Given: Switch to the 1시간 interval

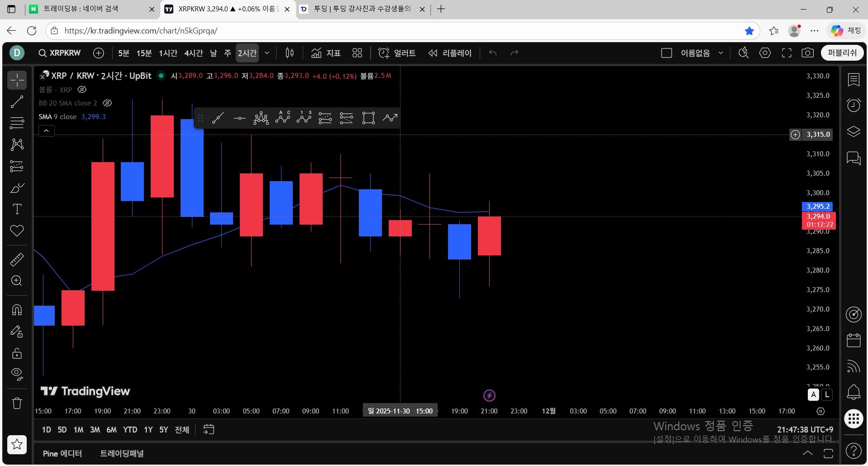Looking at the screenshot, I should 168,53.
